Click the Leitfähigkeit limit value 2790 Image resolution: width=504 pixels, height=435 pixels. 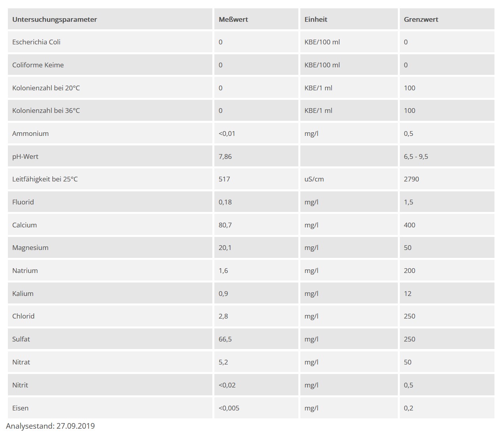pyautogui.click(x=411, y=179)
